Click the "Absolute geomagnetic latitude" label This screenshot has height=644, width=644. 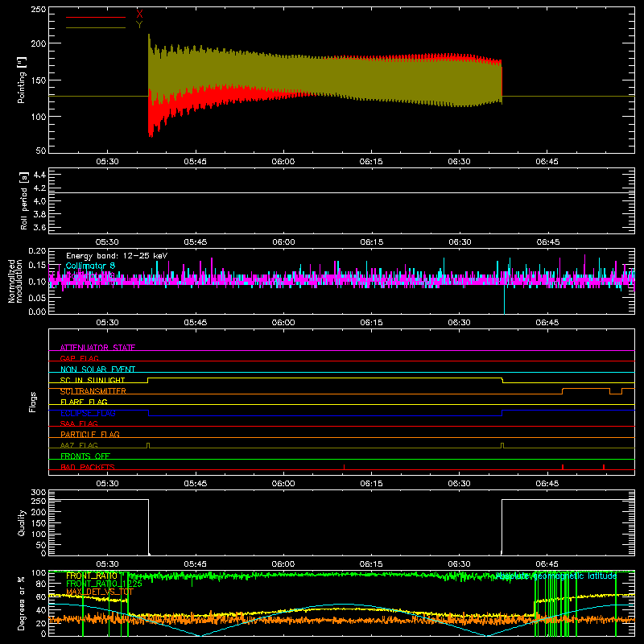point(556,576)
